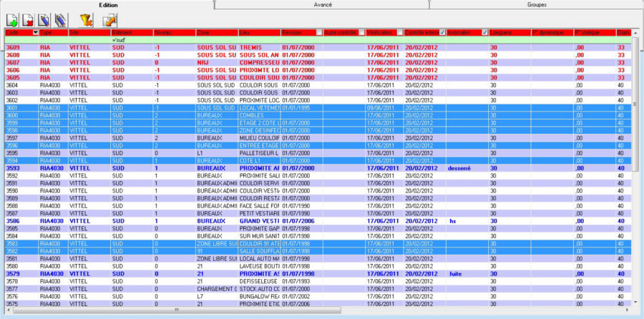Click the vertical scrollbar up arrow
Image resolution: width=644 pixels, height=319 pixels.
point(635,32)
